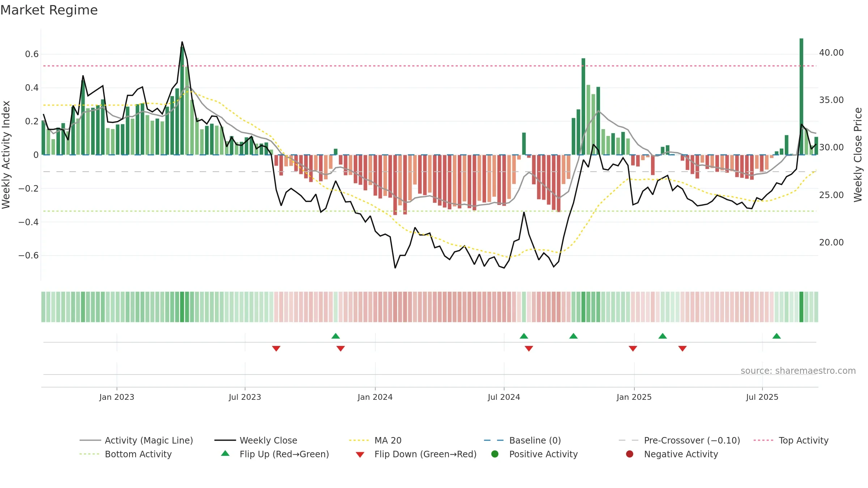The image size is (868, 488).
Task: Click the 25.00 price axis tick
Action: pyautogui.click(x=831, y=195)
